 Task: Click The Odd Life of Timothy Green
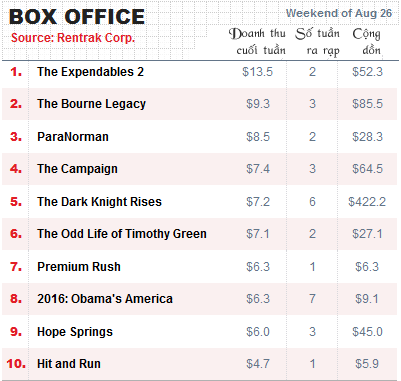pyautogui.click(x=122, y=234)
